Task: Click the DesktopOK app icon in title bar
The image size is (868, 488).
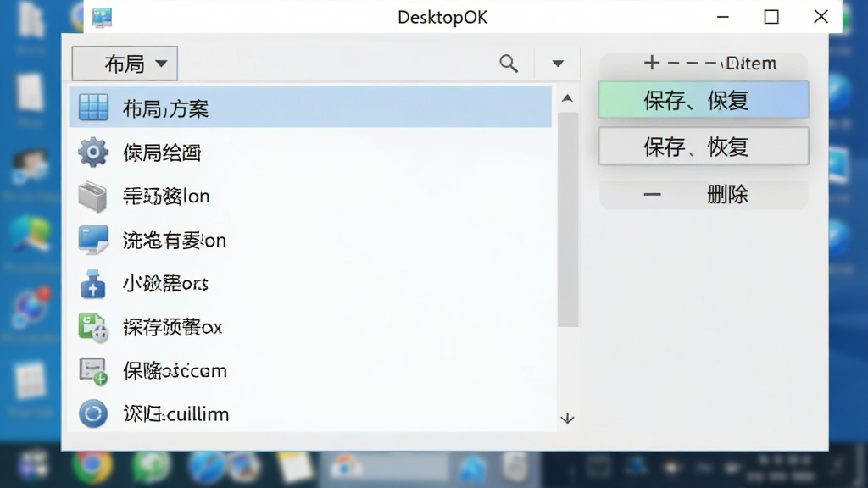Action: click(102, 17)
